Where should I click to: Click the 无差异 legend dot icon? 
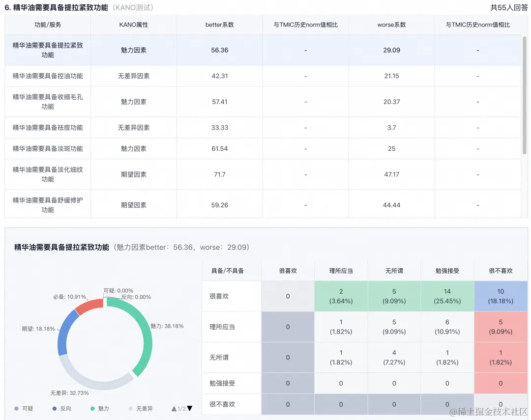click(130, 409)
